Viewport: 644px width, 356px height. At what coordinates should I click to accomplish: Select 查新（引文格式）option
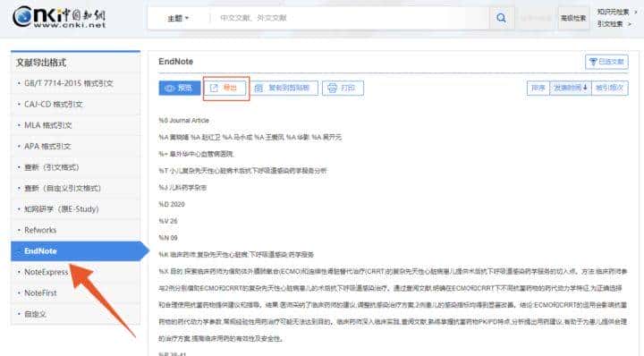(x=75, y=167)
